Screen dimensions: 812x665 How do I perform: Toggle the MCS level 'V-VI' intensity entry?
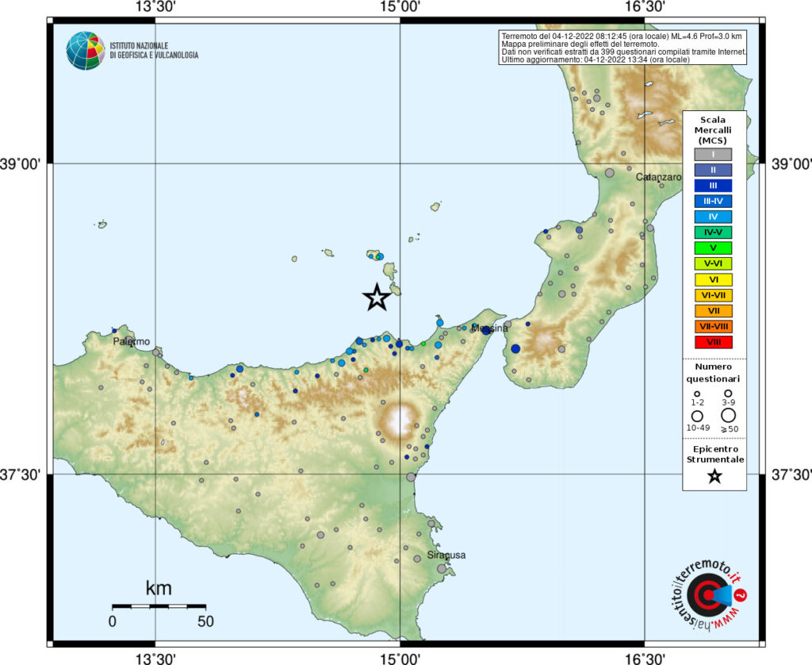pyautogui.click(x=714, y=263)
